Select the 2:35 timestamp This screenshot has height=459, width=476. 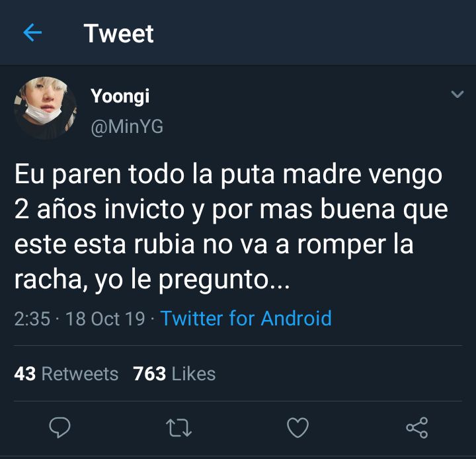32,319
